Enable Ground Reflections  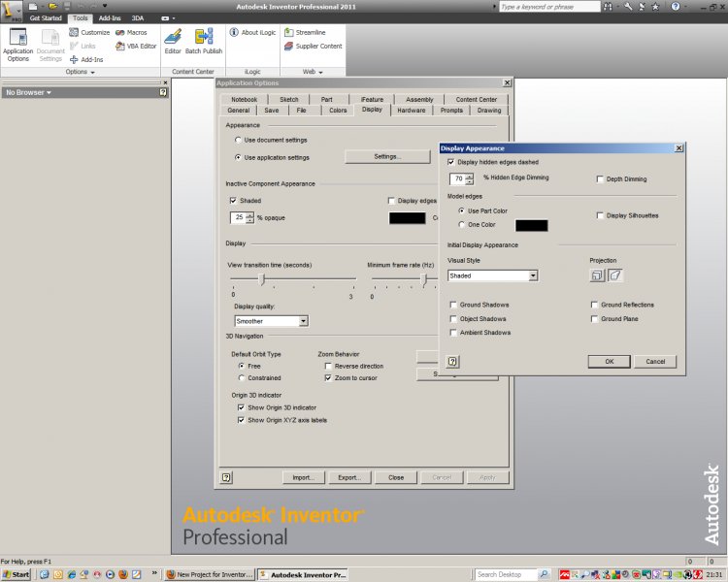click(594, 305)
